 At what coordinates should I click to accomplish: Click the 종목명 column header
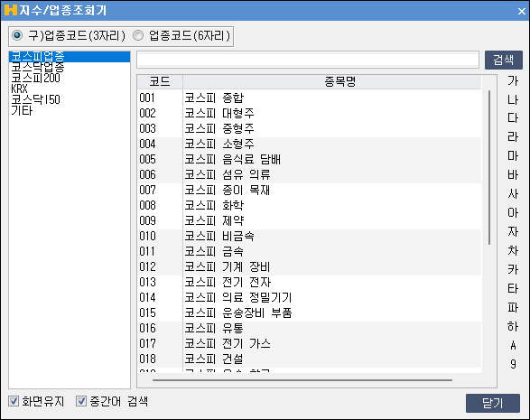pyautogui.click(x=332, y=82)
